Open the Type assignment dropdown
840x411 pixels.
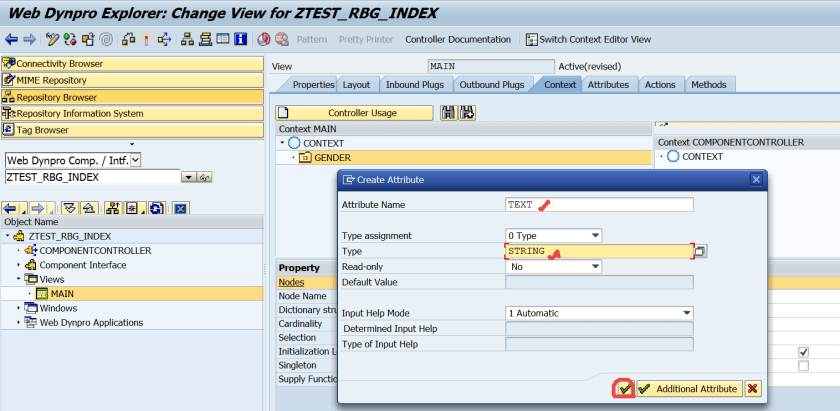(x=596, y=236)
